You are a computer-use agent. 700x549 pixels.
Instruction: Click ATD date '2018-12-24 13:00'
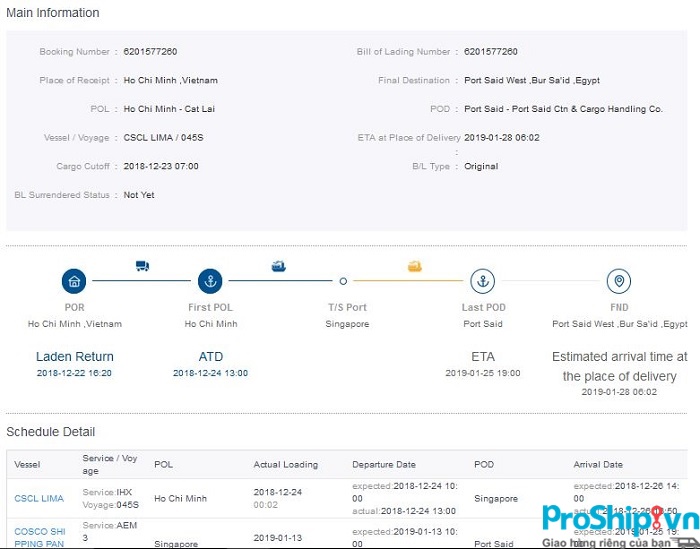(210, 373)
